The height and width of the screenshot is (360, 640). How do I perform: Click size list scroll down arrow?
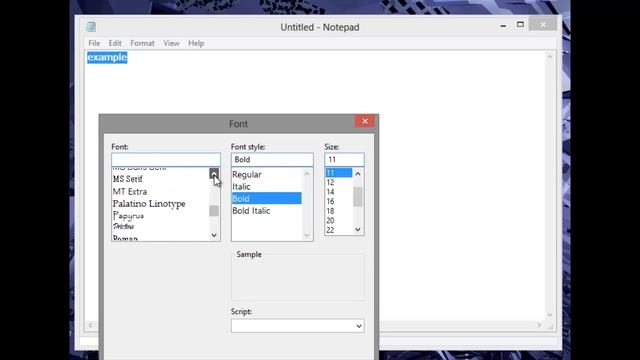pyautogui.click(x=358, y=229)
